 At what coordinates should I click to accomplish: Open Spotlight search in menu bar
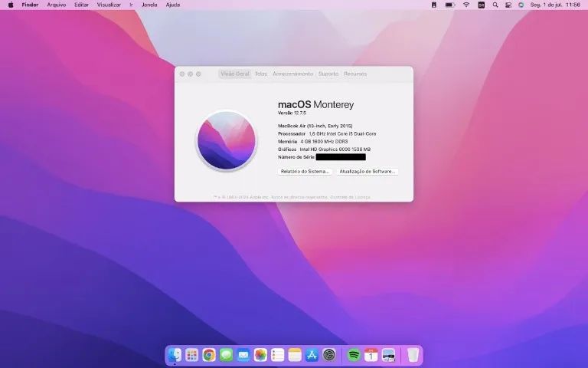point(495,5)
